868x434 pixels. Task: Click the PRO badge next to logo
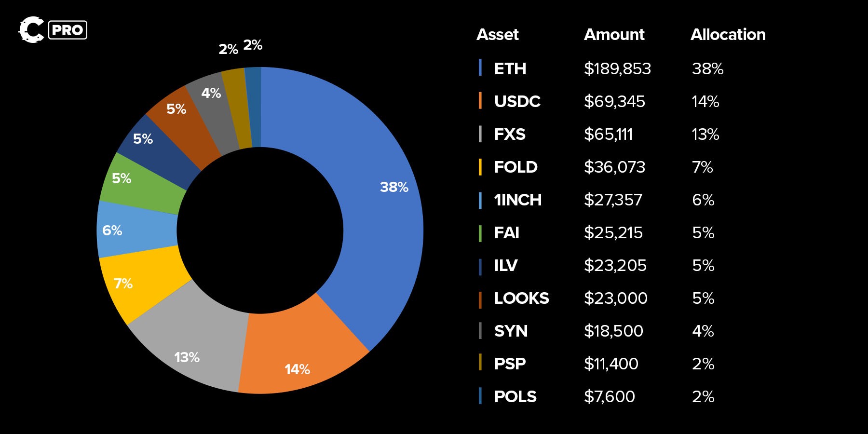click(68, 30)
